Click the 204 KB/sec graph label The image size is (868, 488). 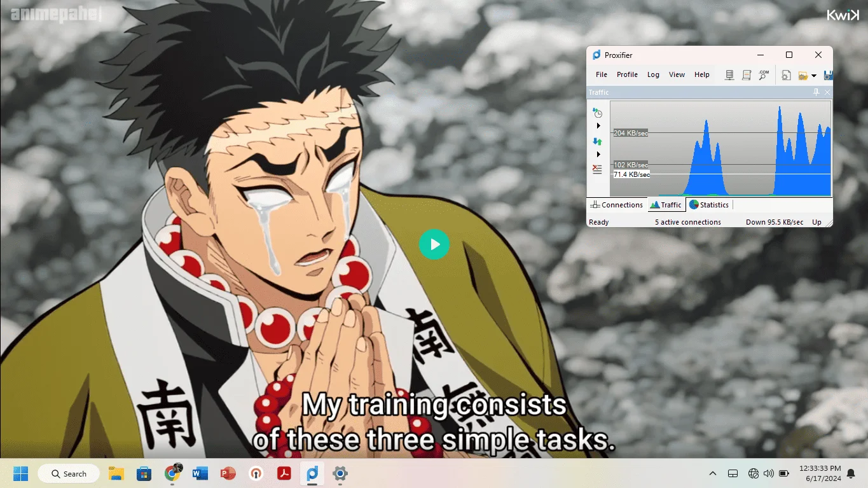coord(630,133)
